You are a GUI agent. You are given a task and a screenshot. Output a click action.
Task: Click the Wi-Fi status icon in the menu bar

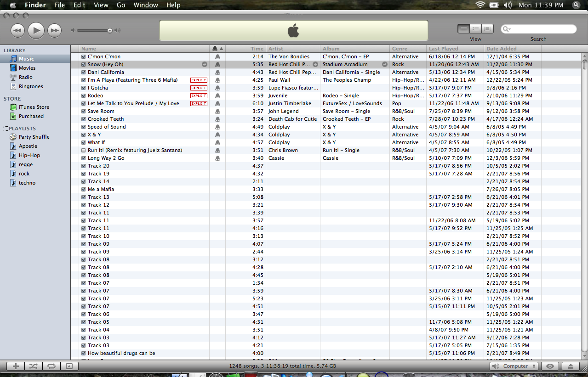(480, 5)
